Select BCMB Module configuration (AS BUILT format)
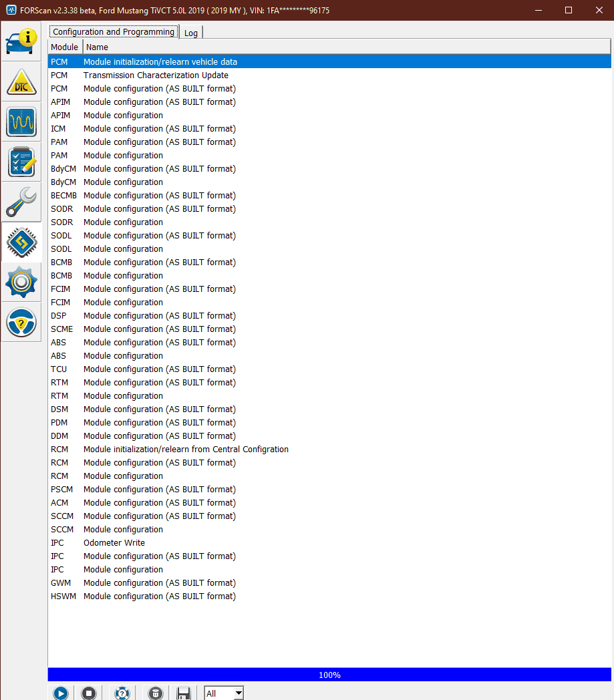 [x=329, y=262]
